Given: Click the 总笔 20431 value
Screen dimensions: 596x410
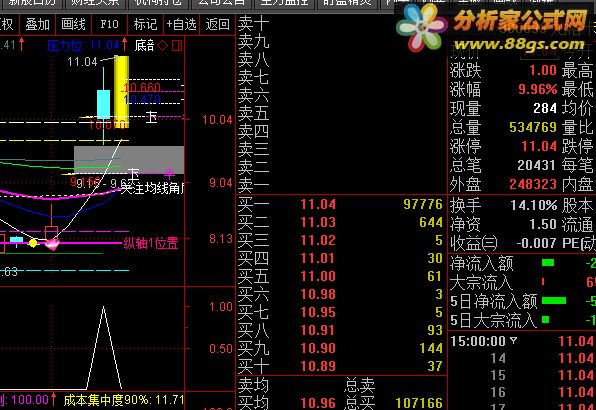Looking at the screenshot, I should point(537,165).
